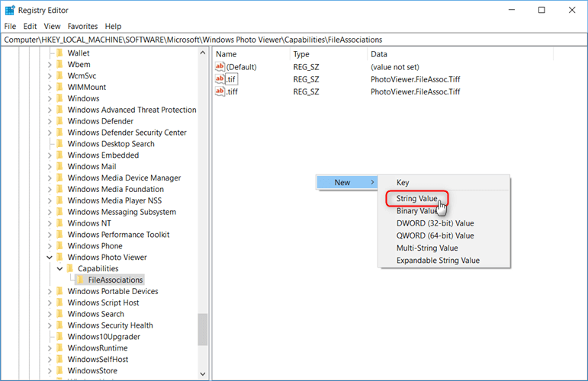Click the FileAssociations folder icon

pyautogui.click(x=80, y=280)
